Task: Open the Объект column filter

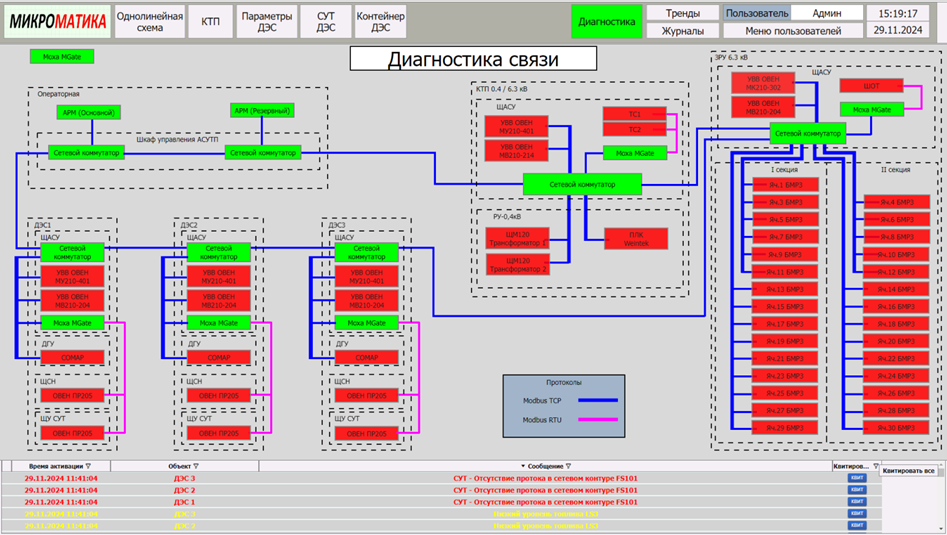Action: tap(195, 466)
